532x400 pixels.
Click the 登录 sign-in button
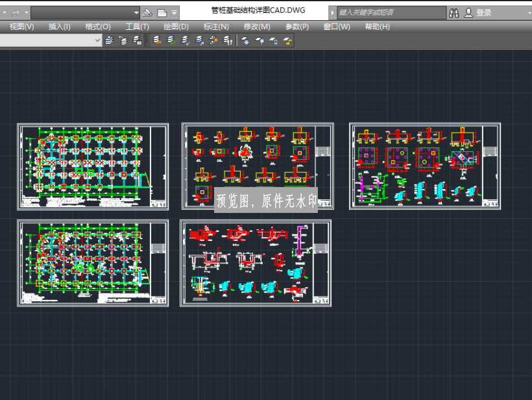[x=484, y=13]
